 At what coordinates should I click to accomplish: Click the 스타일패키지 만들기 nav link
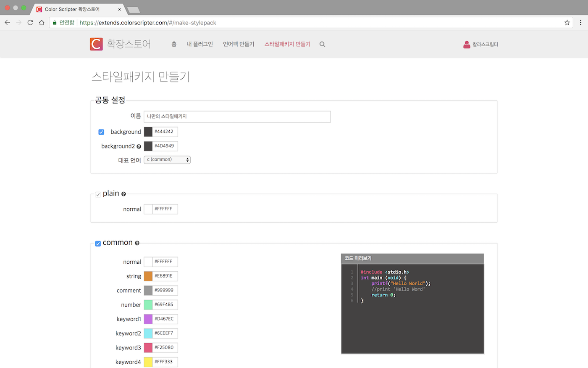pyautogui.click(x=287, y=44)
